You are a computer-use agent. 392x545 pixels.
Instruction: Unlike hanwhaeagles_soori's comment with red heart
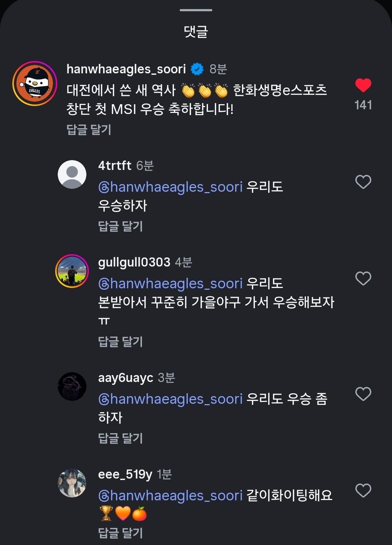point(363,85)
